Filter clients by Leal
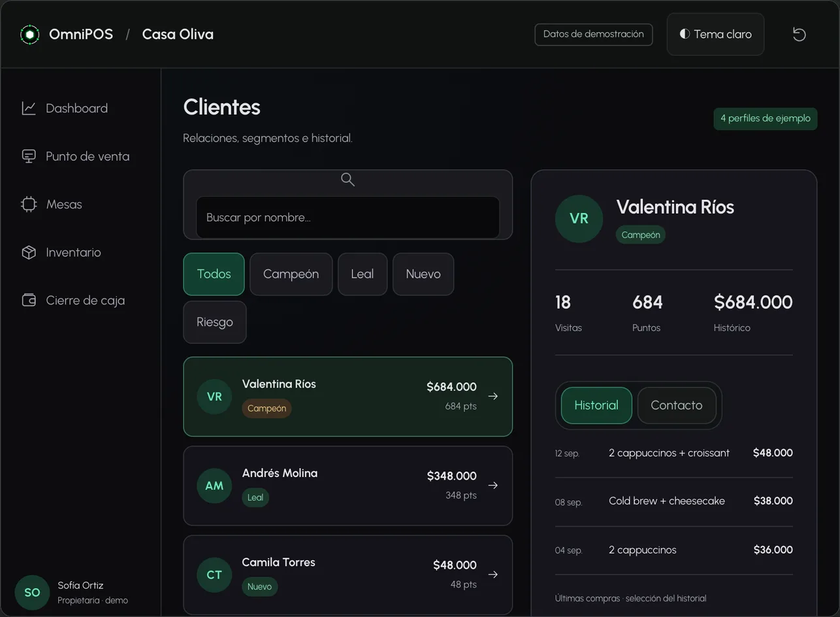Screen dimensions: 840x617 coord(363,274)
